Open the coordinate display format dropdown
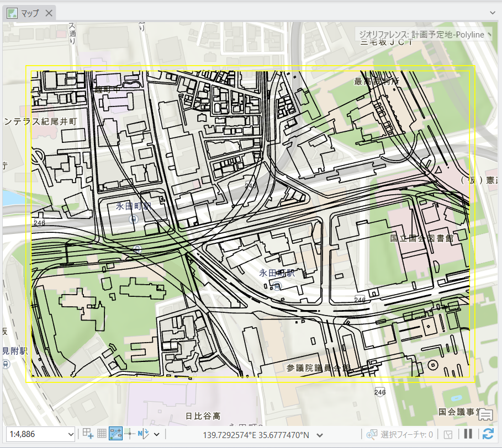 coord(318,435)
